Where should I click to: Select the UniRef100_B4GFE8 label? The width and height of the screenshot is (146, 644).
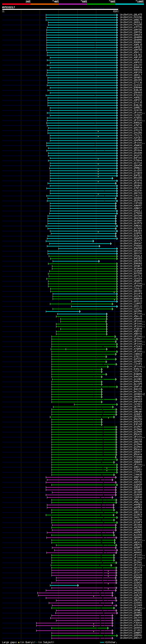coord(131,422)
